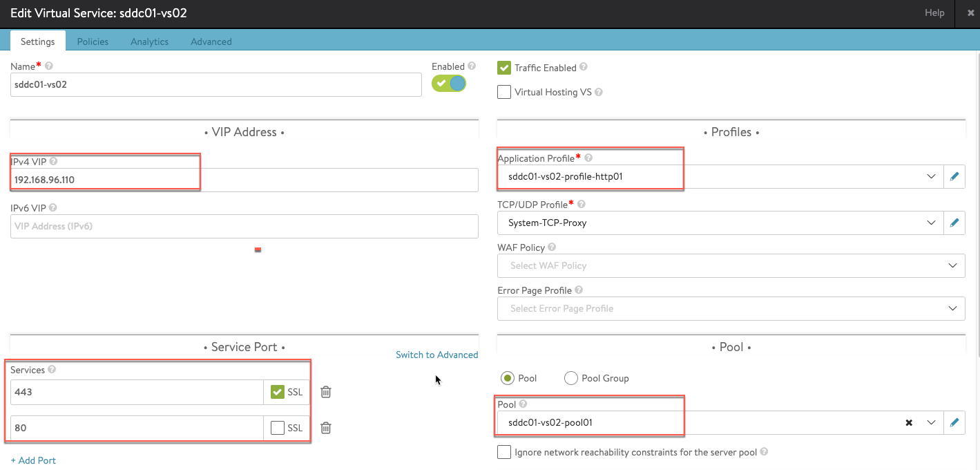Open the Analytics tab

pos(149,41)
